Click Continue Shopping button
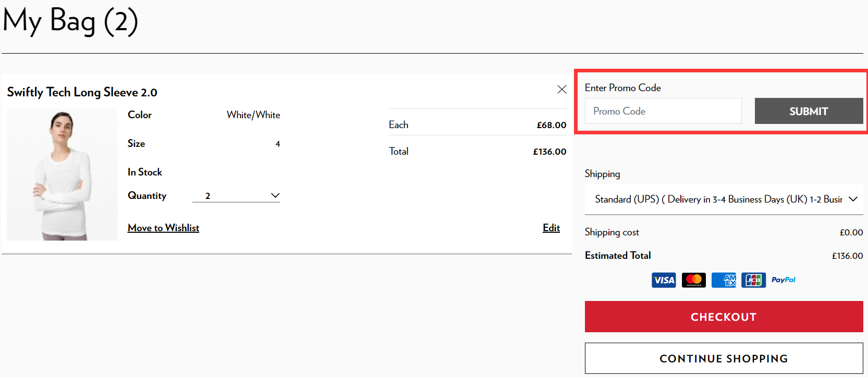 point(724,358)
